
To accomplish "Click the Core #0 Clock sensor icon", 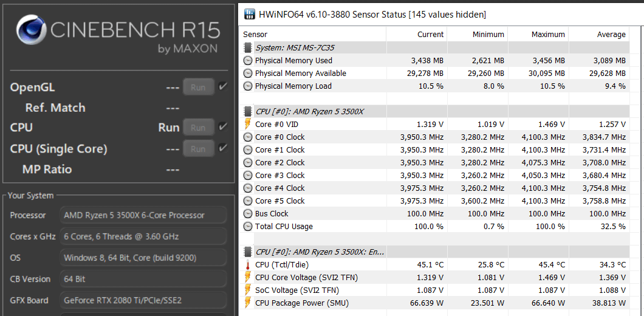I will (x=248, y=137).
